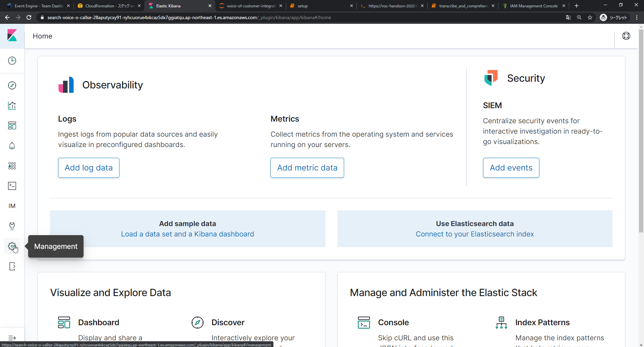Screen dimensions: 644x347
Task: Click Add metric data button
Action: tap(307, 168)
